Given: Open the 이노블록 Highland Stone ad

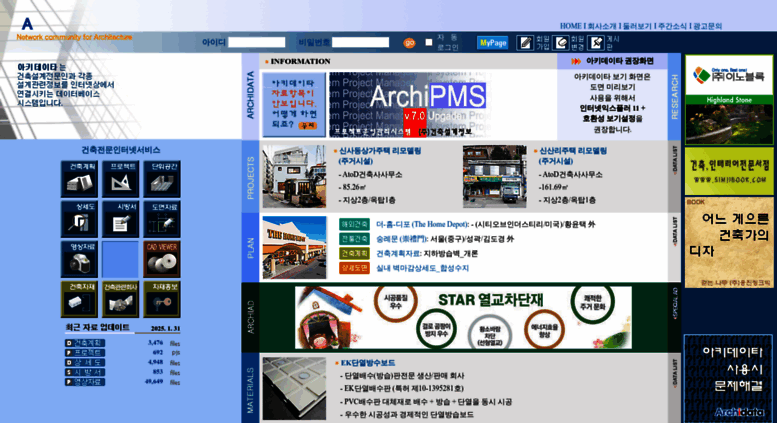Looking at the screenshot, I should click(x=729, y=100).
